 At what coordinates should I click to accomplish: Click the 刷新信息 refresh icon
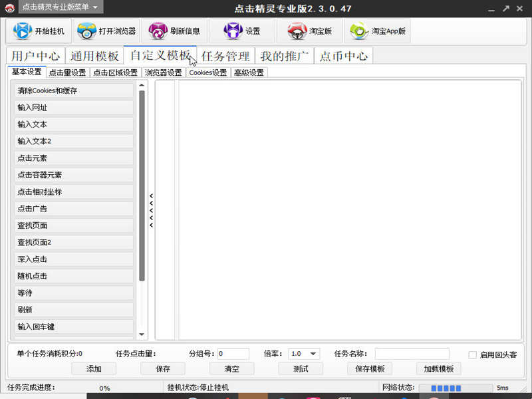(158, 31)
